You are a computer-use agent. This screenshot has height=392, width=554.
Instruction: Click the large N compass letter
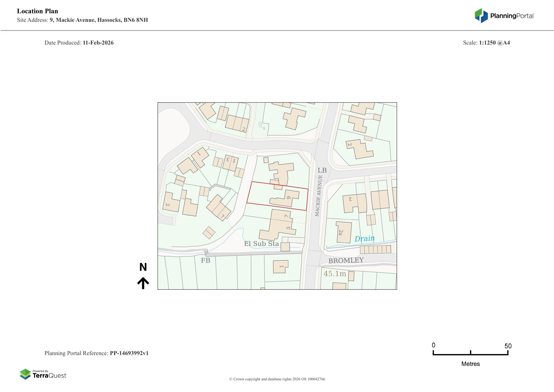(143, 267)
